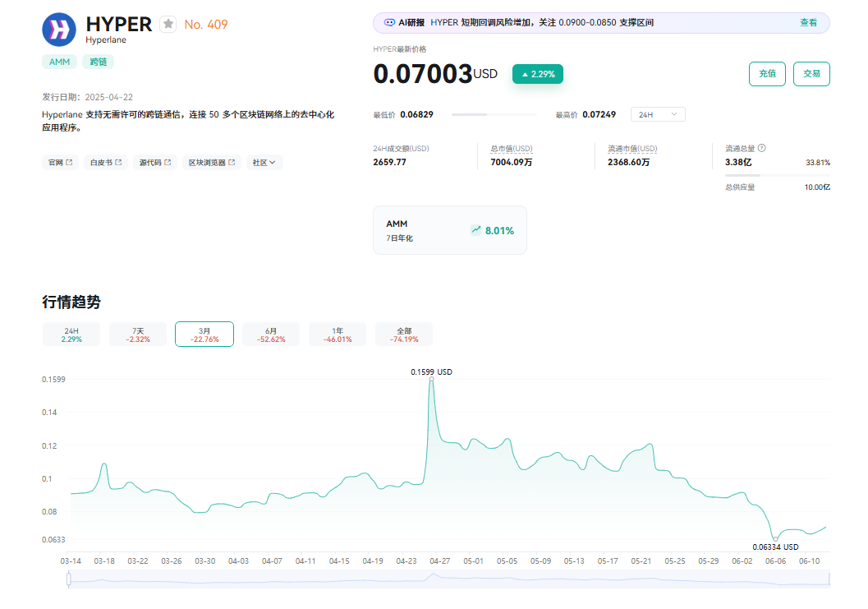Viewport: 868px width, 609px height.
Task: Click the 总供应量 value 10.00亿
Action: 817,187
